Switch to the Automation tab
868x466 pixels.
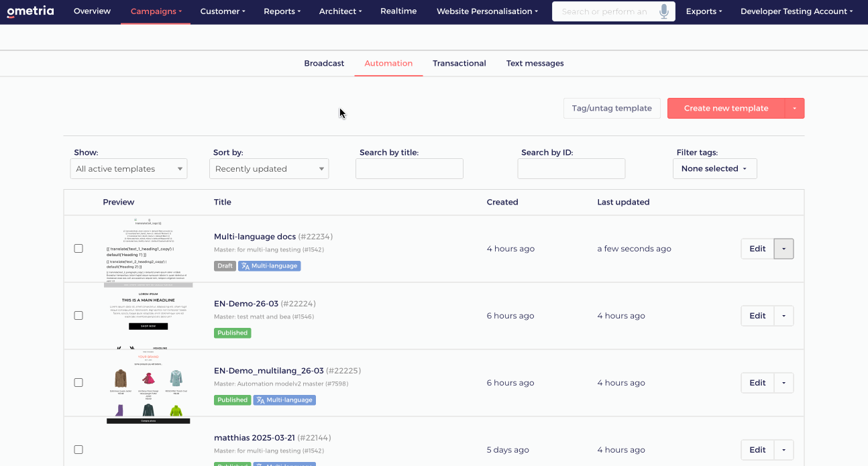pos(388,63)
